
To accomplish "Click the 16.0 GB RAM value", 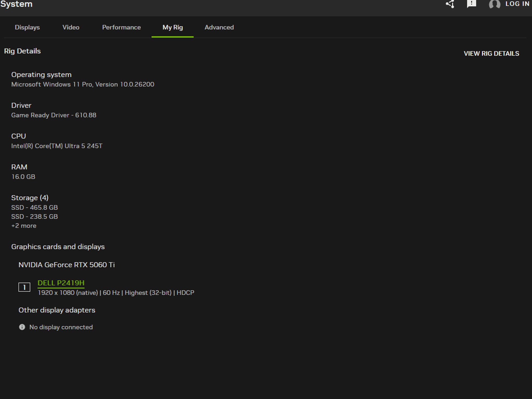I will (23, 177).
